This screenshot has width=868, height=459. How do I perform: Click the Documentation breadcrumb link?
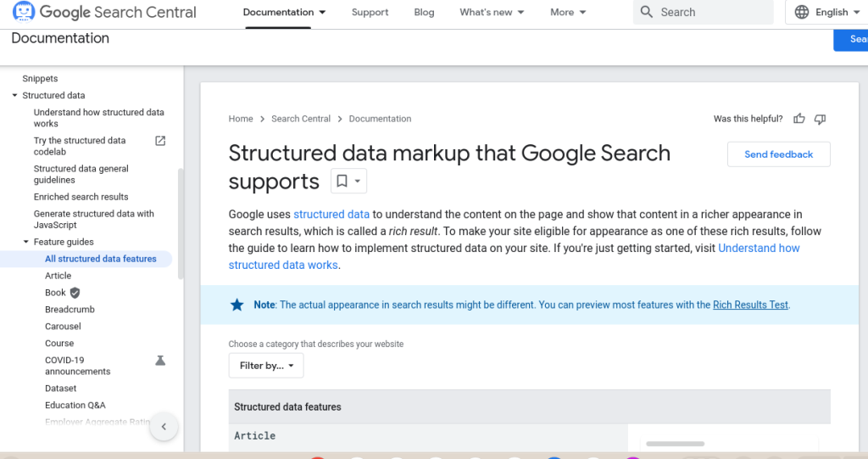coord(380,119)
